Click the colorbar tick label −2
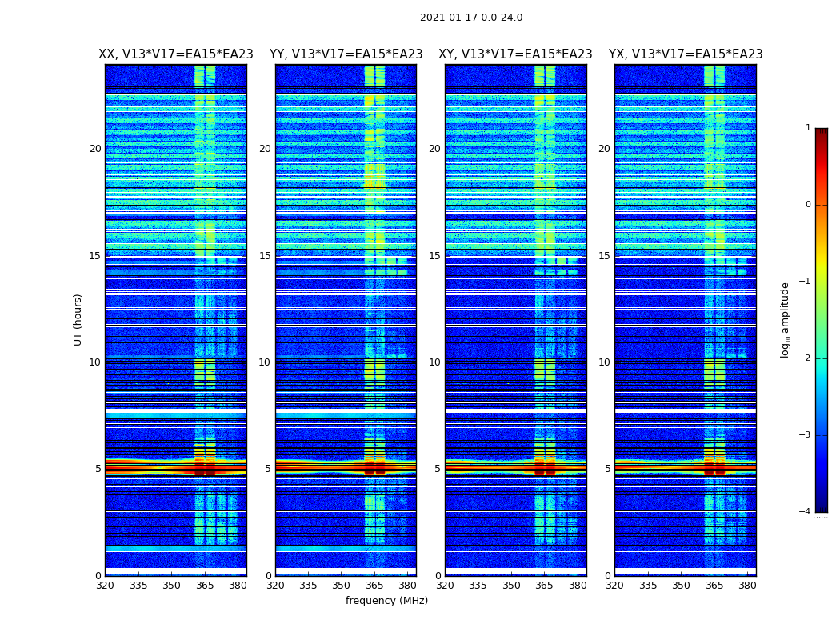Screen dimensions: 840x640 [805, 358]
